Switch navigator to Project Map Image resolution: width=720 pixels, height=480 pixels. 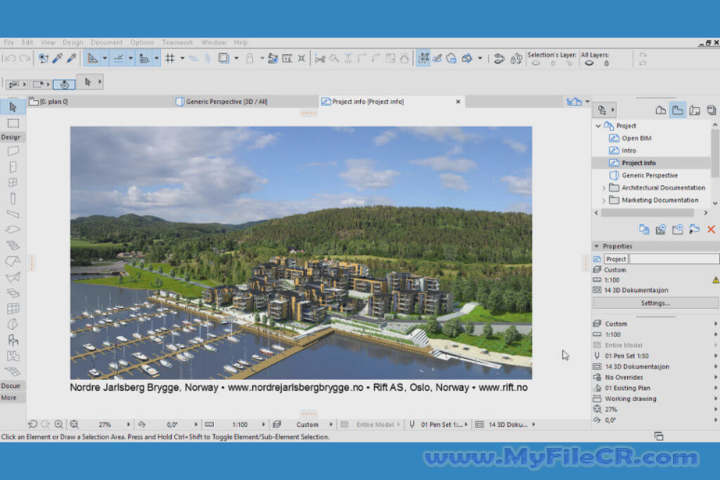coord(660,110)
